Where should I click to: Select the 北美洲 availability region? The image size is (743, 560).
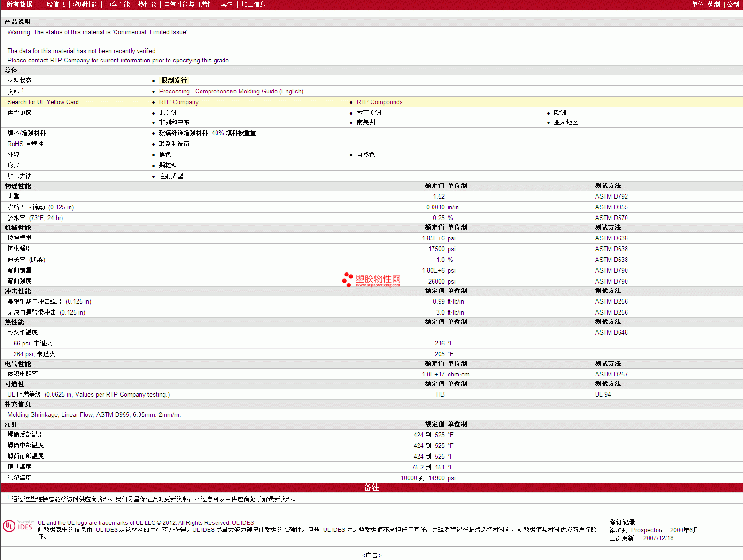[168, 113]
